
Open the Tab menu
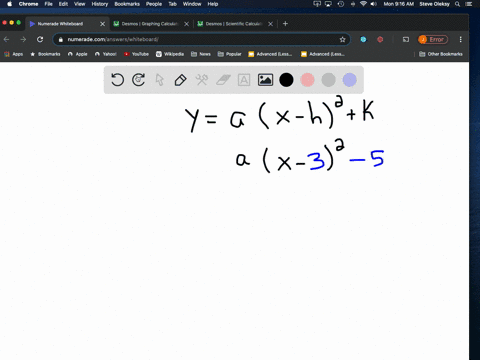click(172, 4)
